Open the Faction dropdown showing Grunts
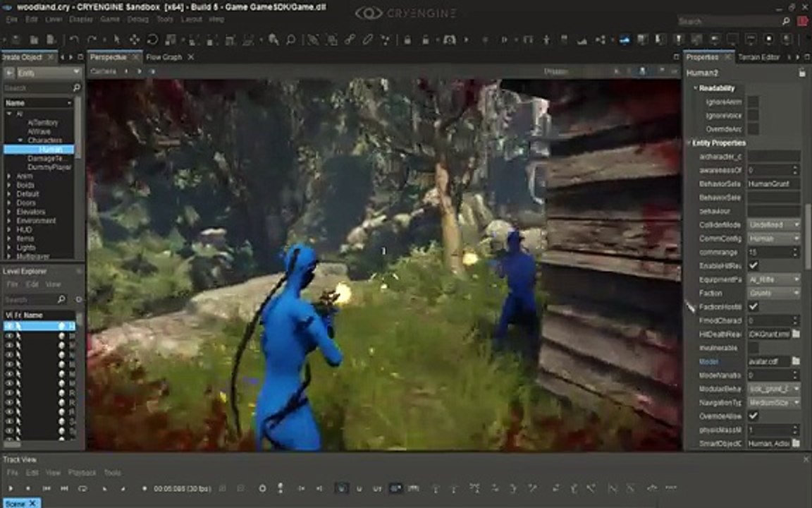Viewport: 812px width, 508px height. point(774,293)
